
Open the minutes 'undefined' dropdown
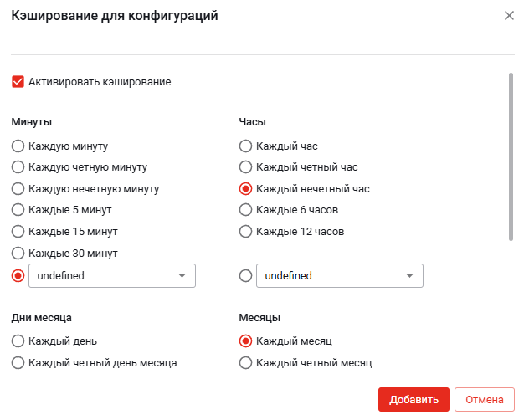112,275
